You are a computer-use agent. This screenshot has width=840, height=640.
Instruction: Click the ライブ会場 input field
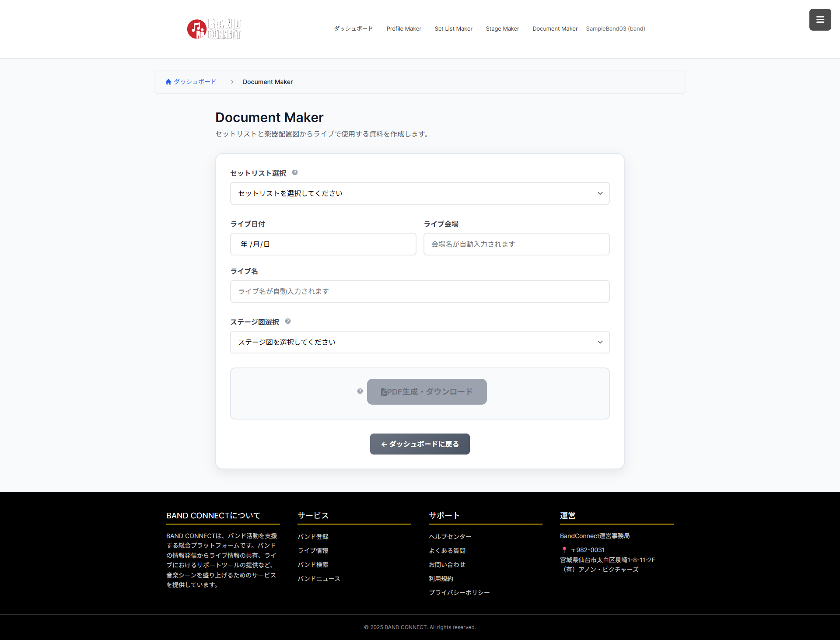(x=516, y=244)
